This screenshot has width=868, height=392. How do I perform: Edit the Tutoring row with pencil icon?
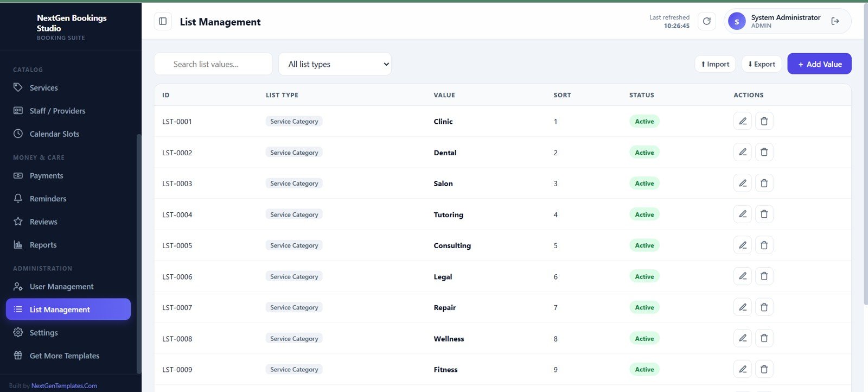point(743,214)
